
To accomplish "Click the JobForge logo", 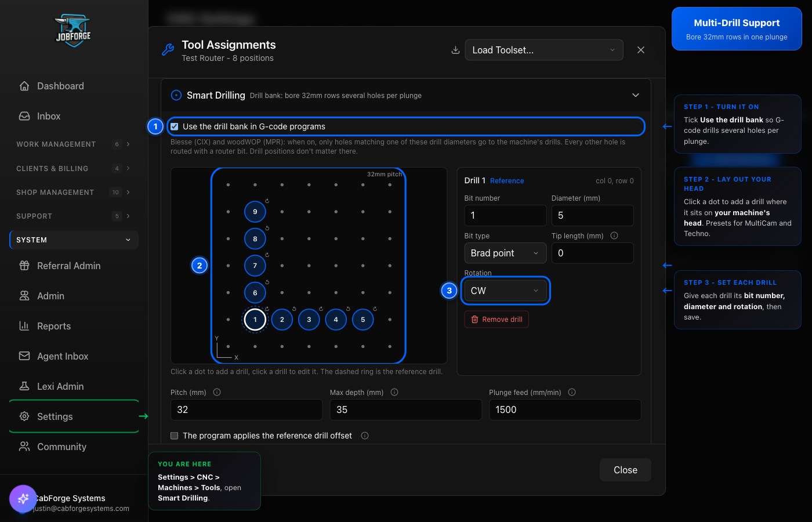I will coord(74,31).
